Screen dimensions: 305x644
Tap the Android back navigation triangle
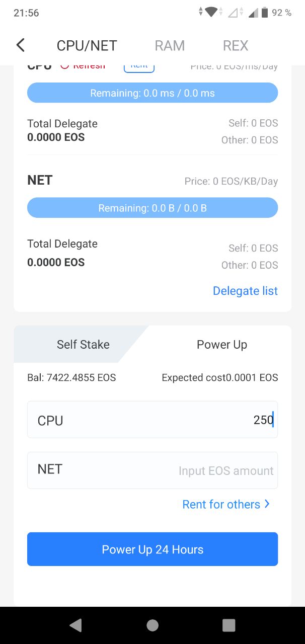pyautogui.click(x=75, y=625)
